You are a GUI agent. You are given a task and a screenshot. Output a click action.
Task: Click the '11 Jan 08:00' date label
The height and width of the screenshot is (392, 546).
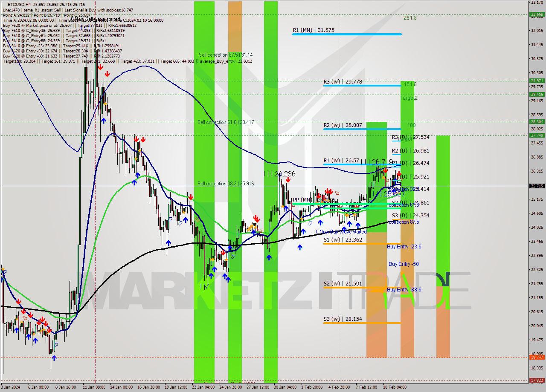(x=94, y=387)
